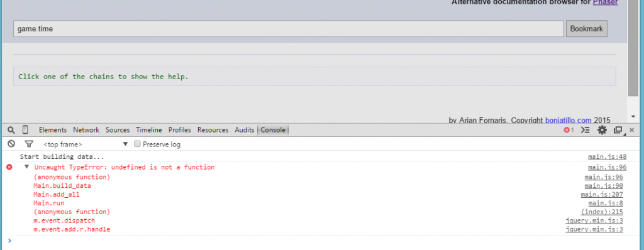
Task: Open the top frame dropdown
Action: [x=86, y=144]
